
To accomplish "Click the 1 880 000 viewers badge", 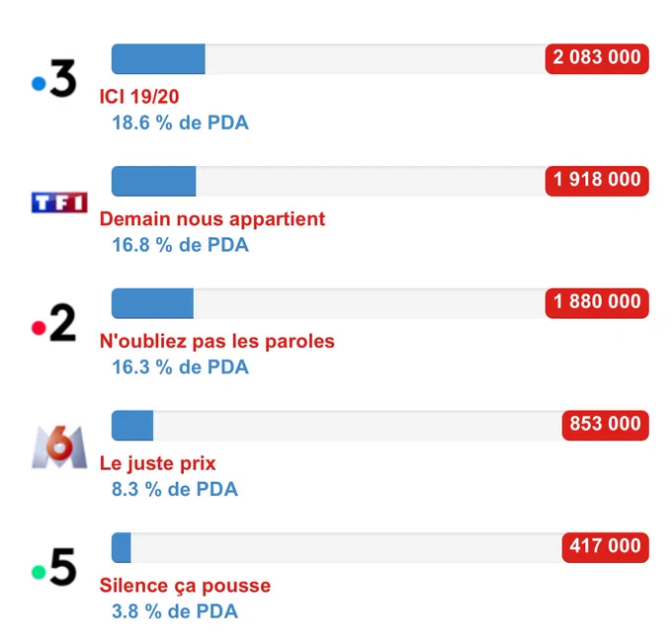I will pyautogui.click(x=597, y=303).
